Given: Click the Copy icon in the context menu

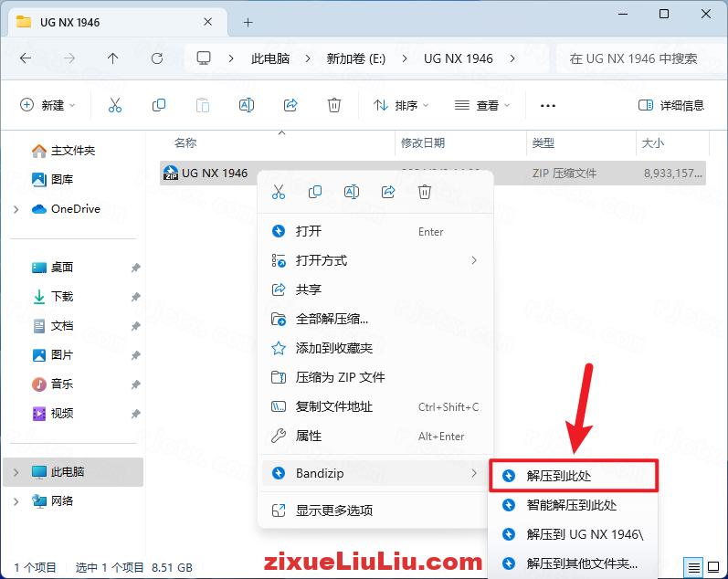Looking at the screenshot, I should pyautogui.click(x=315, y=192).
